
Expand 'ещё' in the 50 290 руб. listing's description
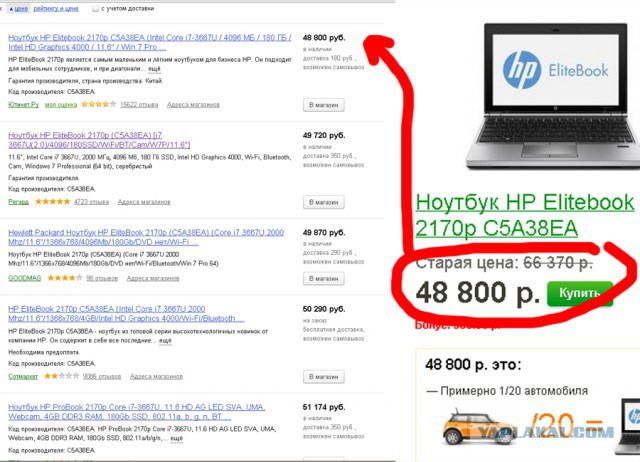tap(165, 340)
